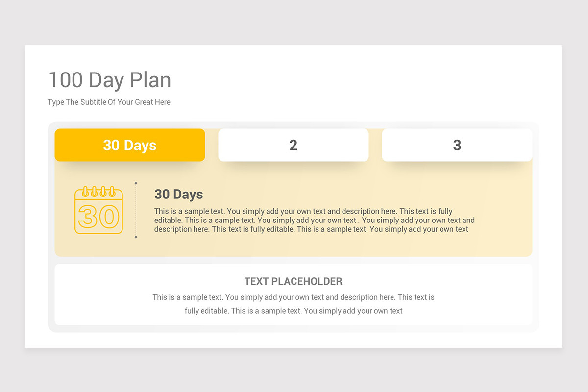Image resolution: width=588 pixels, height=392 pixels.
Task: Select the 100 Day Plan title
Action: click(110, 80)
